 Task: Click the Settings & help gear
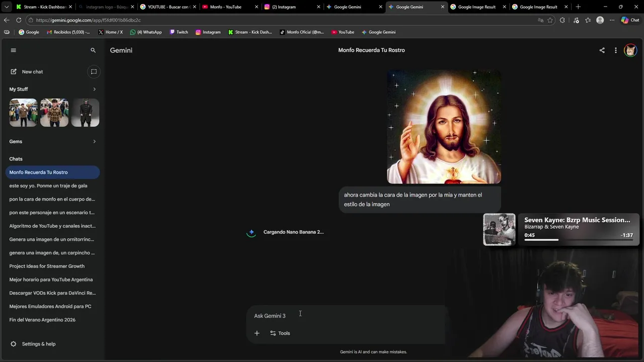coord(14,344)
